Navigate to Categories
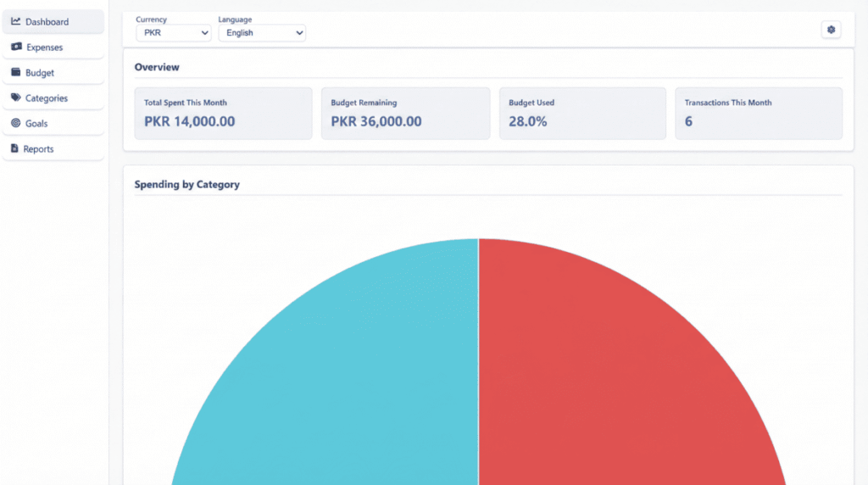The image size is (868, 485). (53, 98)
